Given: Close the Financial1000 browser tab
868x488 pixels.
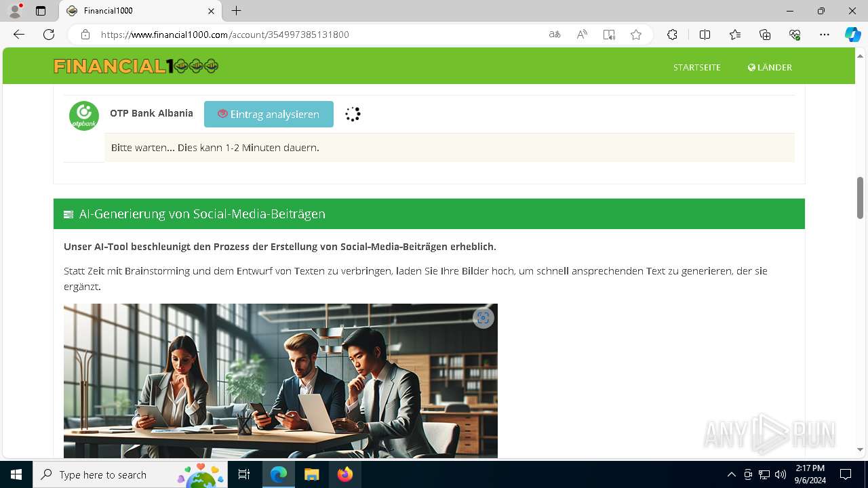Looking at the screenshot, I should [211, 11].
